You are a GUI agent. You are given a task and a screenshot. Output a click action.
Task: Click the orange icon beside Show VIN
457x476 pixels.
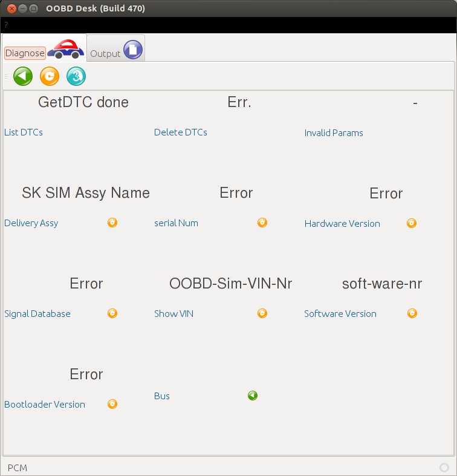pos(262,313)
